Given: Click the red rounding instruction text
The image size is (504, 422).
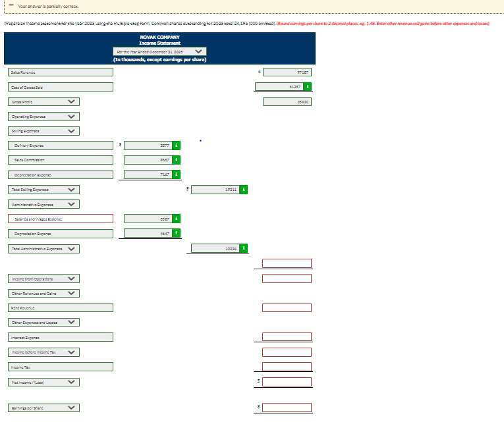Looking at the screenshot, I should pyautogui.click(x=383, y=24).
